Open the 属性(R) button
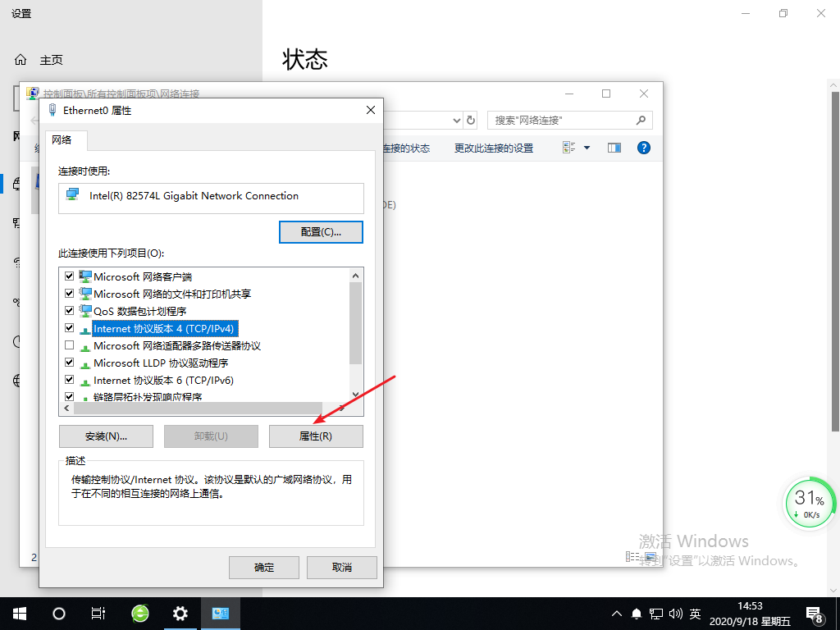This screenshot has height=630, width=840. (316, 436)
